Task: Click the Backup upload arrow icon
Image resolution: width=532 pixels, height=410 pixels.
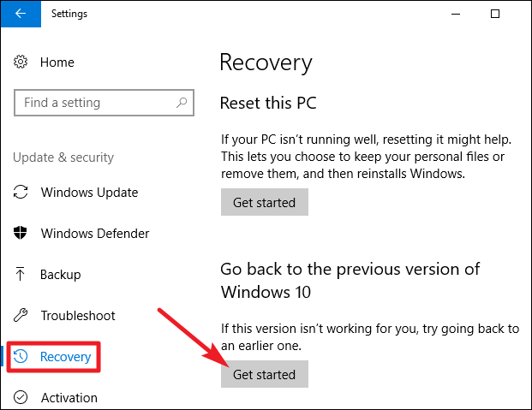Action: (x=21, y=275)
